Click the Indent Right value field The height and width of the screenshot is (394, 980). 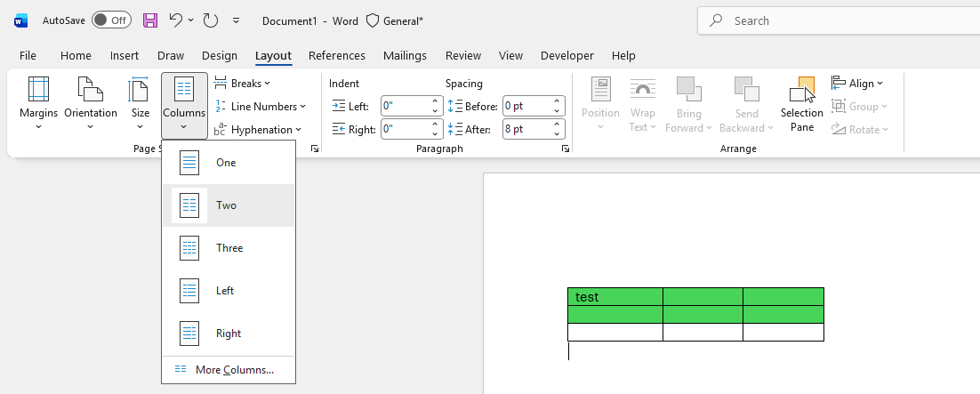(x=405, y=130)
